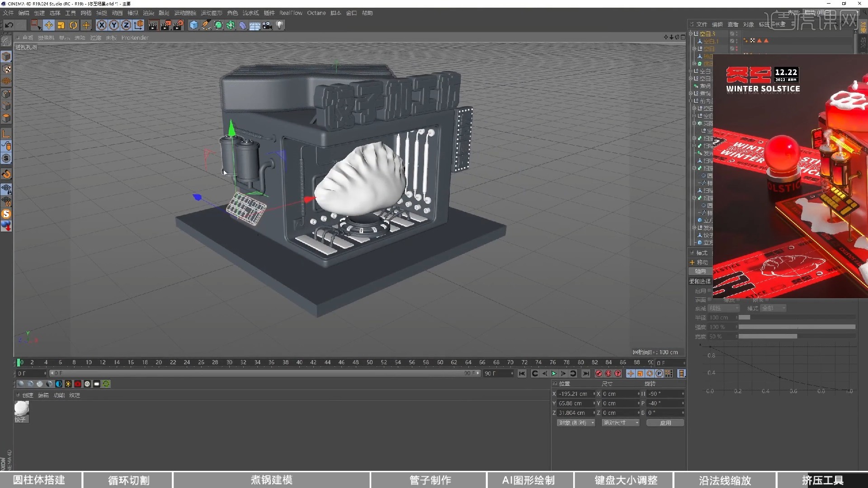Viewport: 868px width, 488px height.
Task: Toggle world coordinate system icon
Action: tap(139, 25)
